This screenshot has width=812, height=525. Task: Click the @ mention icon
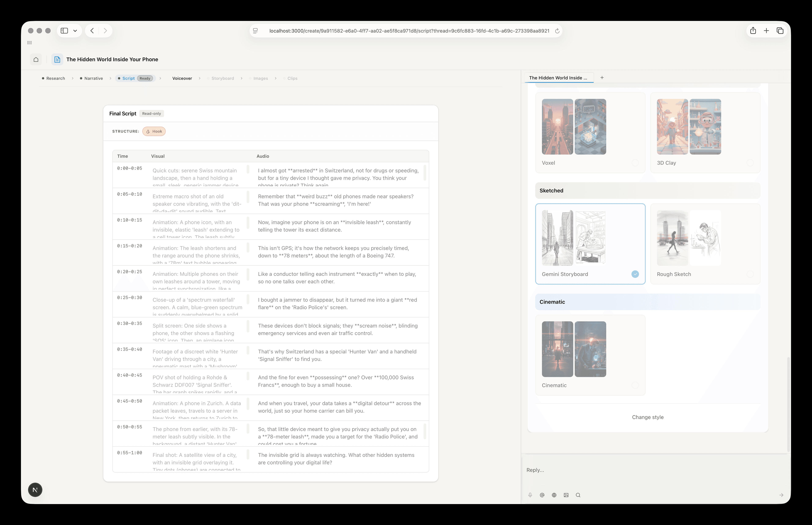tap(542, 495)
